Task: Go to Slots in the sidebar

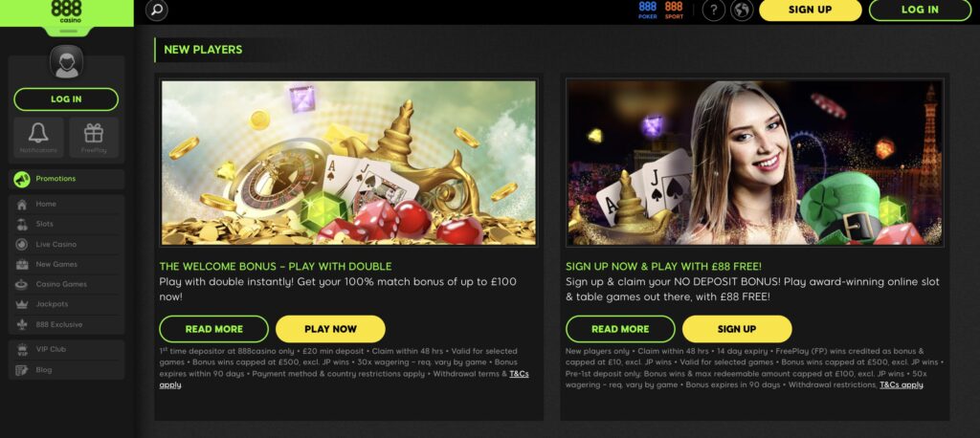Action: [x=67, y=225]
